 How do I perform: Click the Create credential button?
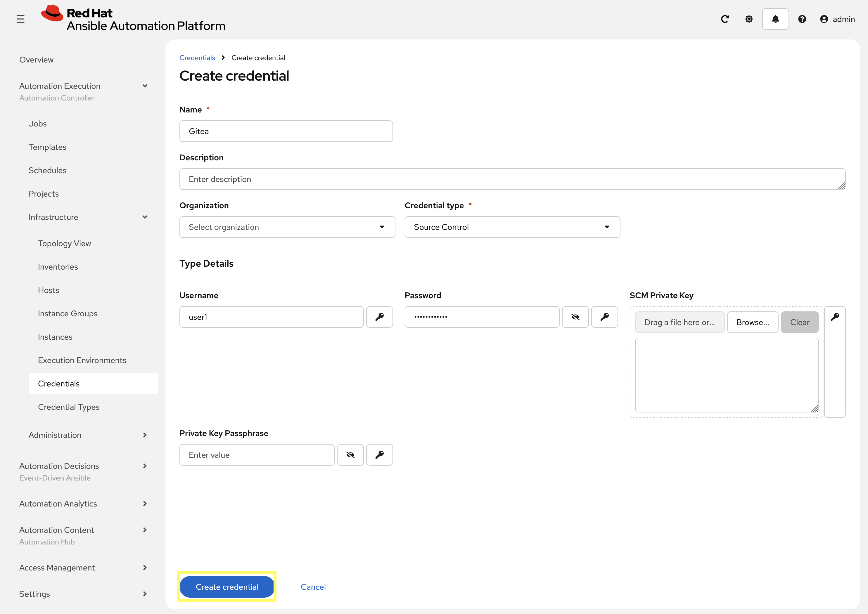pos(226,587)
